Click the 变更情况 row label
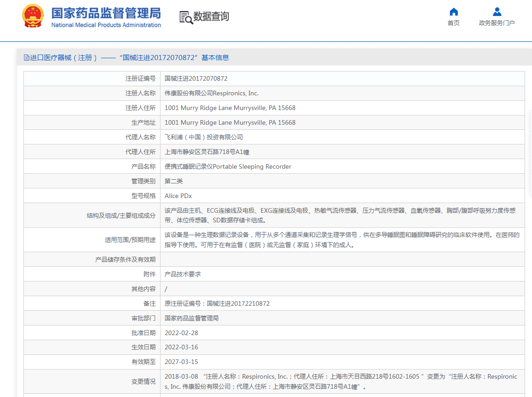 coord(144,381)
